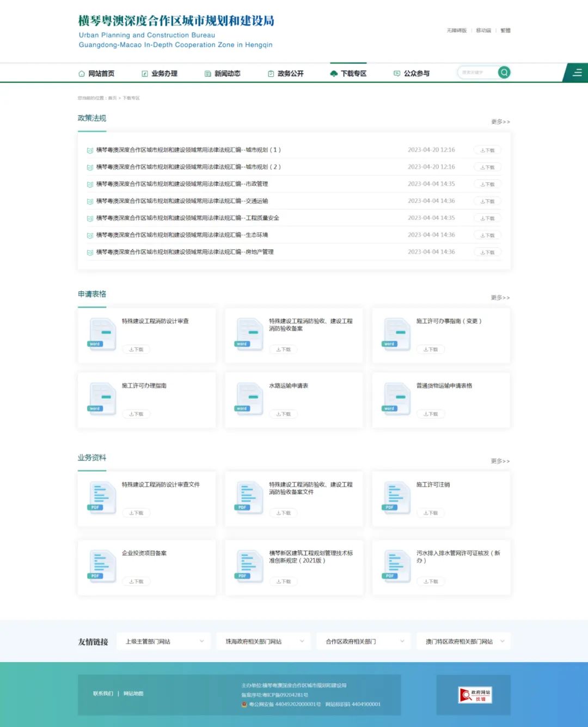The width and height of the screenshot is (588, 727).
Task: Click Word icon for 特殊建设工程消防设计审查
Action: point(102,333)
